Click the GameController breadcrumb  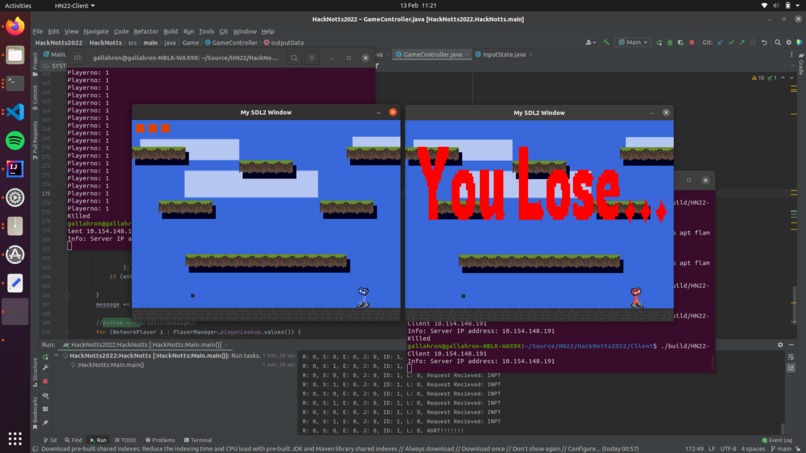(x=231, y=43)
